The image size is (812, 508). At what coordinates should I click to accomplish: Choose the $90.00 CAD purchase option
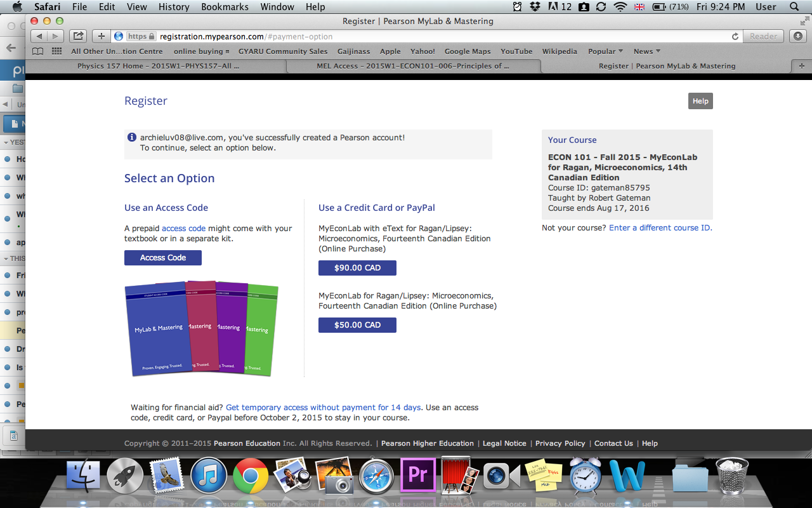(x=357, y=268)
